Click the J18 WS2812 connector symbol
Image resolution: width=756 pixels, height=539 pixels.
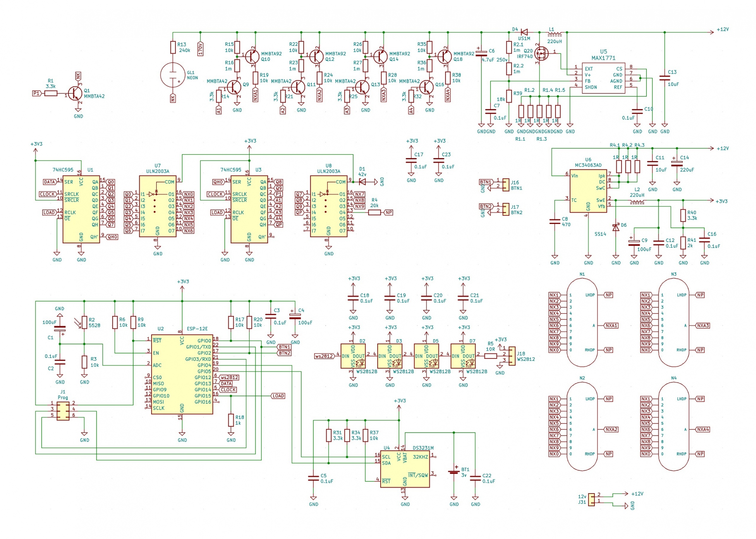pyautogui.click(x=512, y=356)
